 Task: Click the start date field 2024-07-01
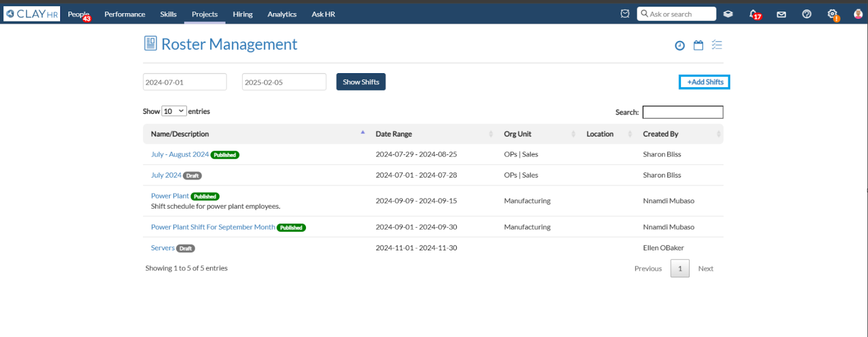185,82
